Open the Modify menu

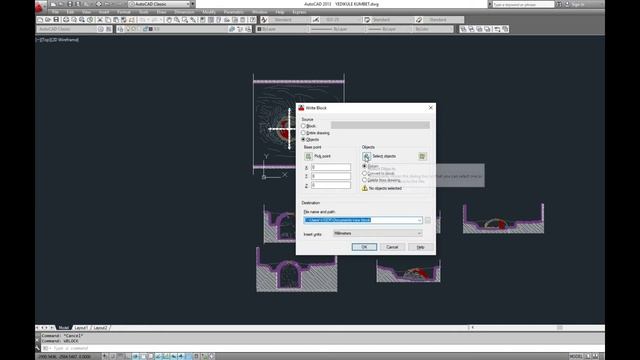[209, 12]
